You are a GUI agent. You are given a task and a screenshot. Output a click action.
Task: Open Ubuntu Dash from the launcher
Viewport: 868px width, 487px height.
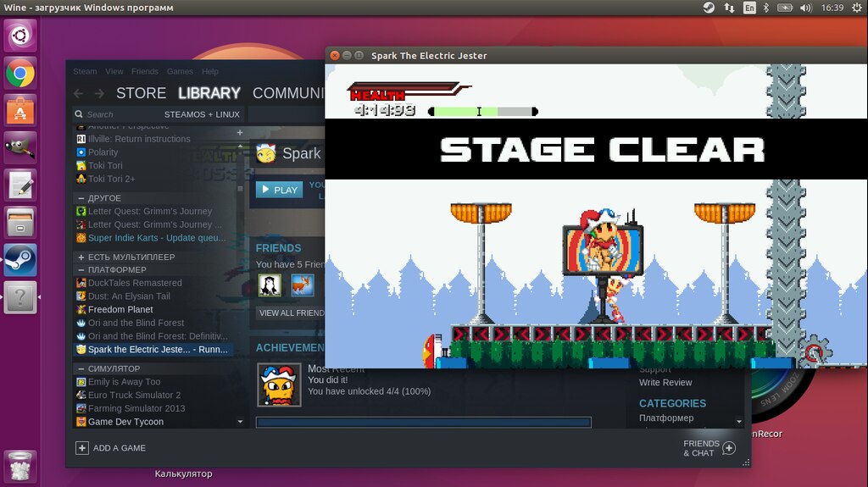[20, 36]
